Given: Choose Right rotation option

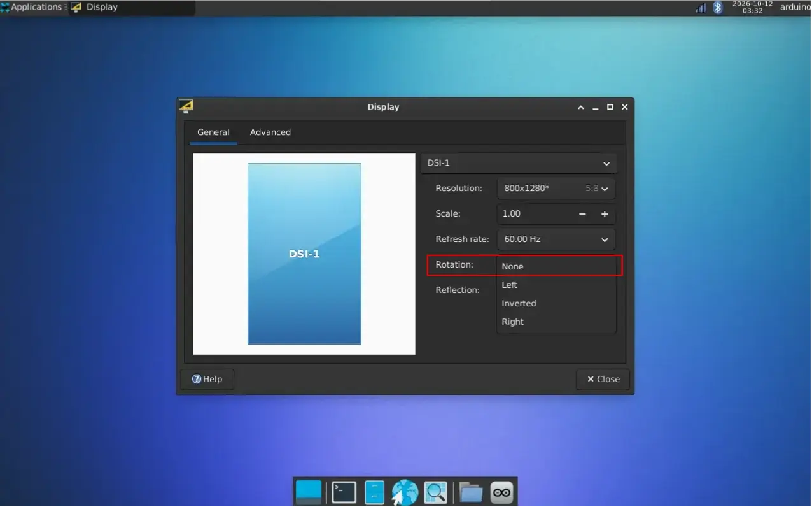Looking at the screenshot, I should 556,322.
